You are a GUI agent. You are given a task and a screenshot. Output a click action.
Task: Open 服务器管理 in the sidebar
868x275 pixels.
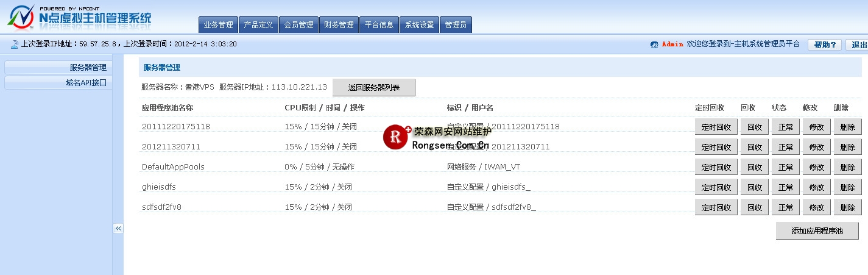(x=58, y=68)
